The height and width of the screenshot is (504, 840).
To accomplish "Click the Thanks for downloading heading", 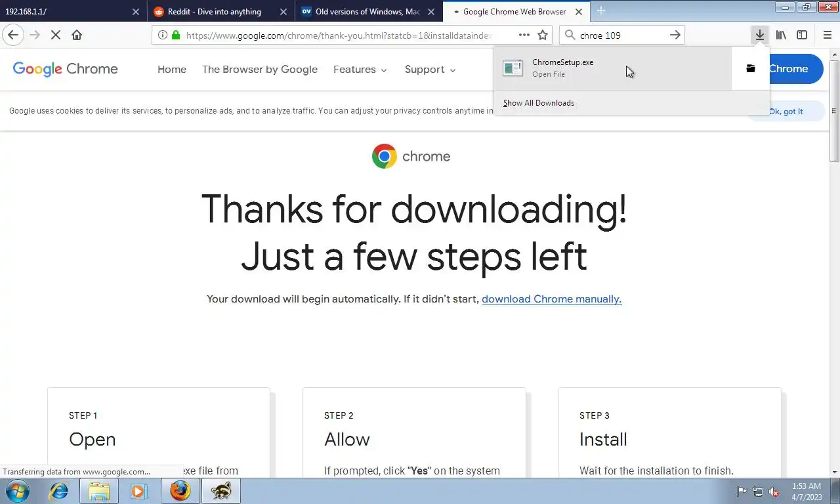I will pyautogui.click(x=414, y=232).
